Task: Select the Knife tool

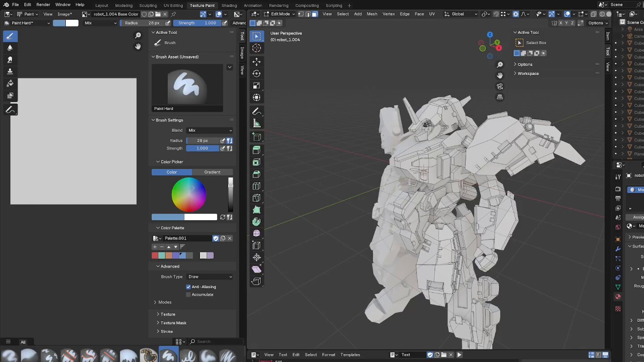Action: click(x=256, y=198)
